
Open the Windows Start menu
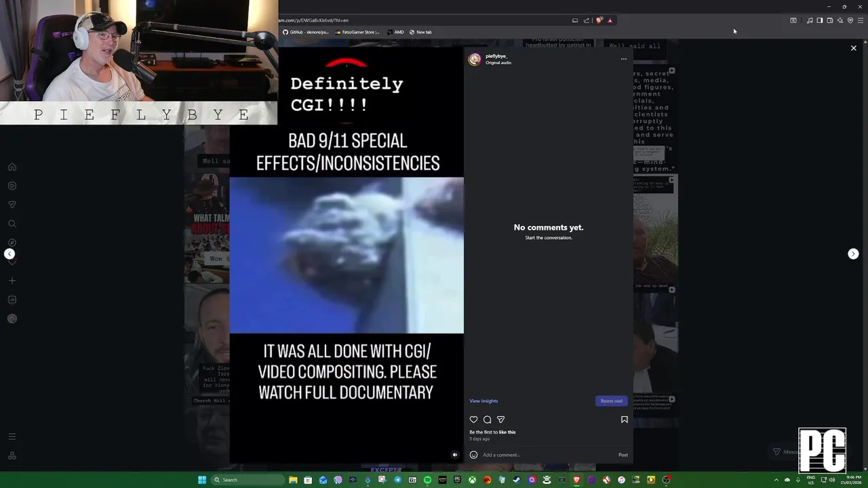pyautogui.click(x=202, y=480)
